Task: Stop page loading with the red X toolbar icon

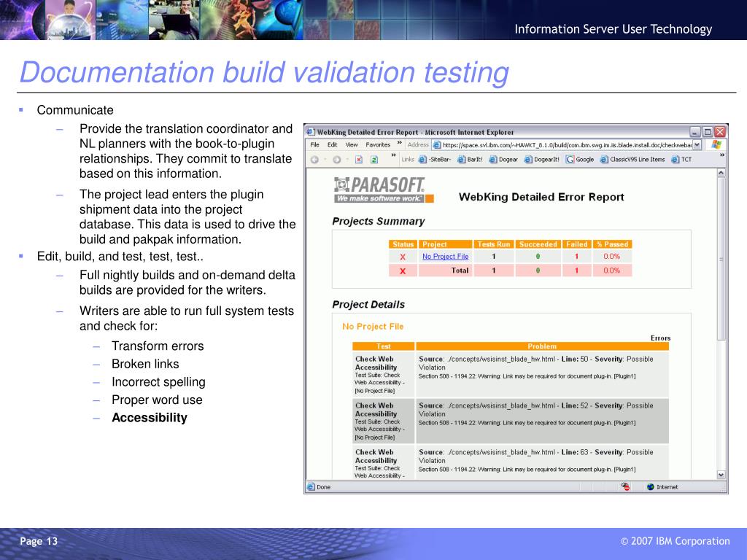Action: (359, 160)
